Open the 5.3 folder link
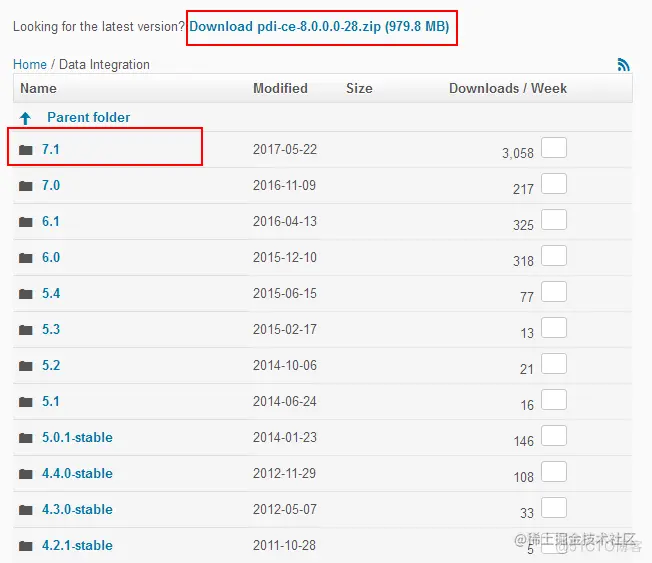Screen dimensions: 652x563 51,329
